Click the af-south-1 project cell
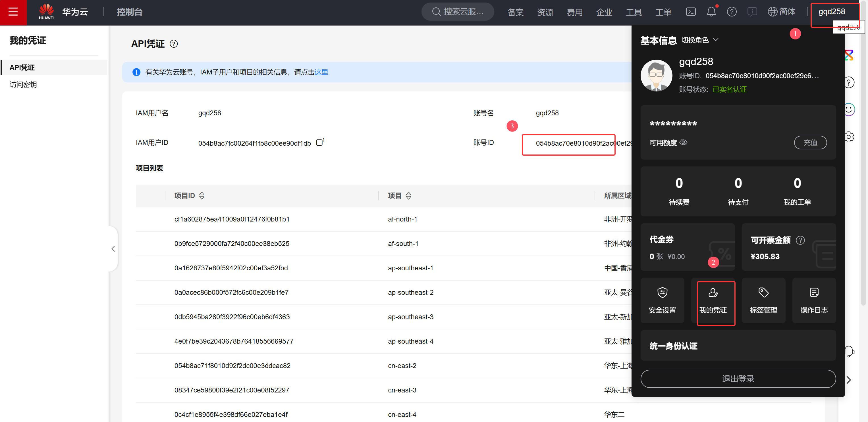This screenshot has width=868, height=422. coord(403,244)
